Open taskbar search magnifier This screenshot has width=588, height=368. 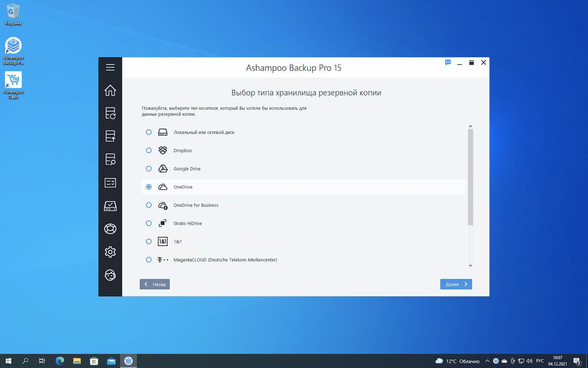click(x=25, y=361)
